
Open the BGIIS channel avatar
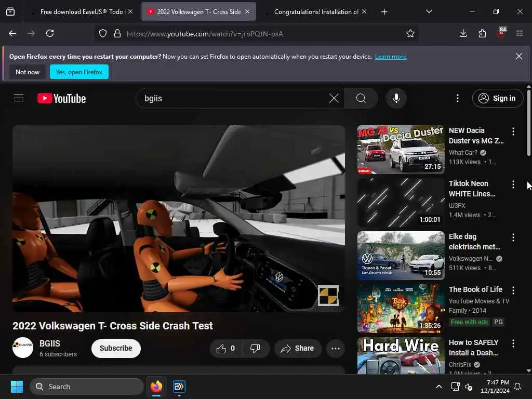click(x=23, y=348)
